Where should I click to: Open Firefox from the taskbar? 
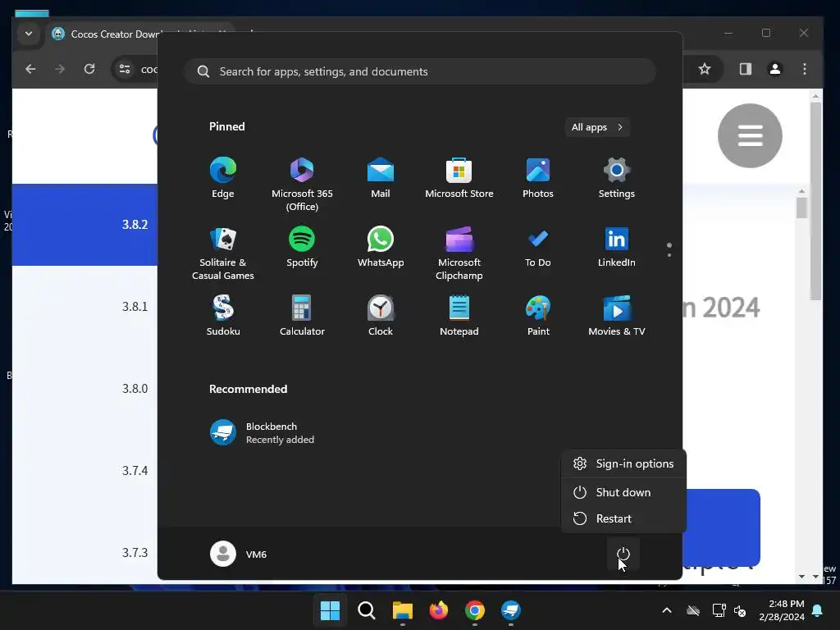(x=439, y=610)
